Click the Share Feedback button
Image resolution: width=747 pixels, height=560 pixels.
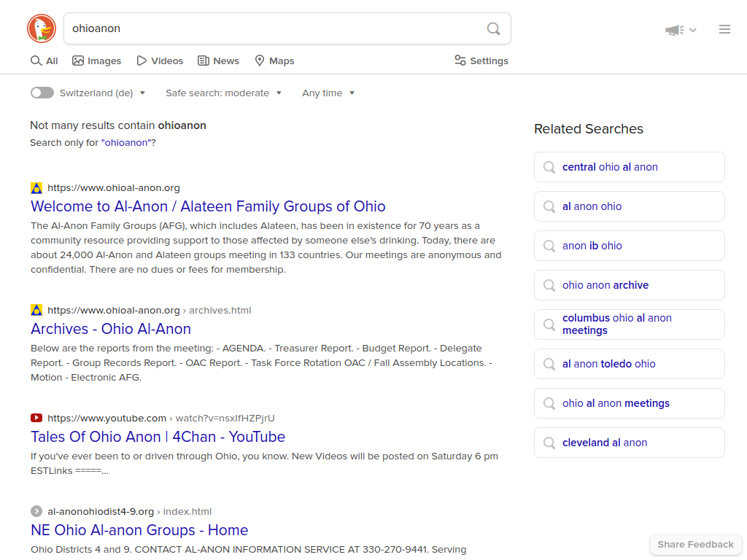(x=695, y=545)
